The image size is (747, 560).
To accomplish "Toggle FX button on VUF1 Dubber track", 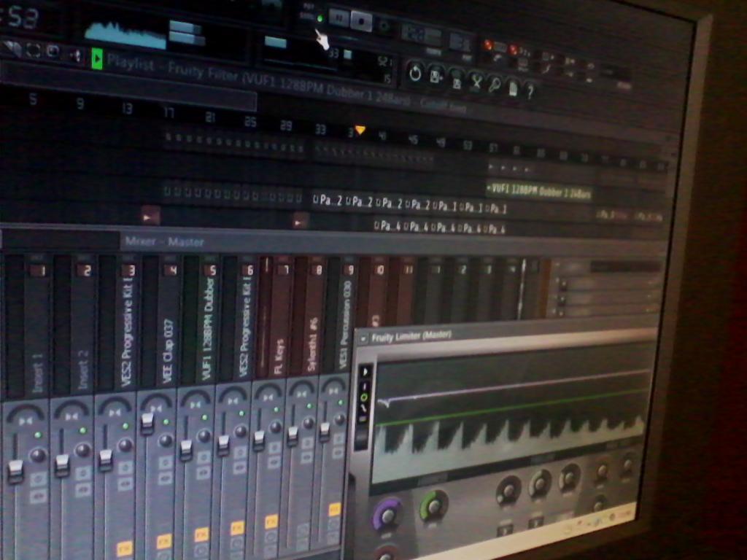I will tap(201, 534).
